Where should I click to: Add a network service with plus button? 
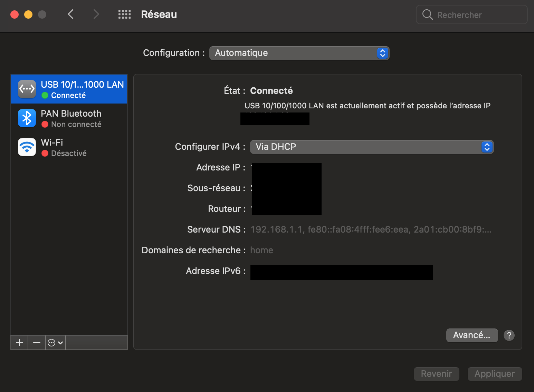point(20,343)
